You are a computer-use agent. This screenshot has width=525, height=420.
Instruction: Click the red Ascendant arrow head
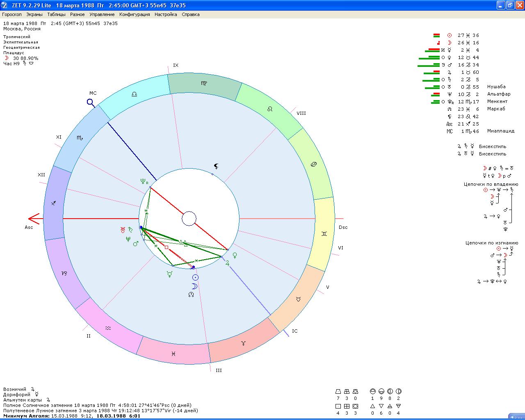click(34, 219)
